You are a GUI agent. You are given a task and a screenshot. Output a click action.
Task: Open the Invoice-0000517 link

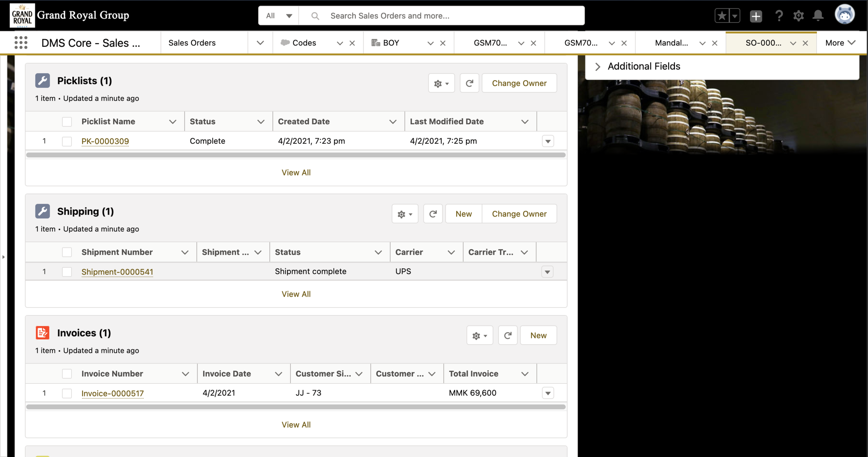[112, 393]
